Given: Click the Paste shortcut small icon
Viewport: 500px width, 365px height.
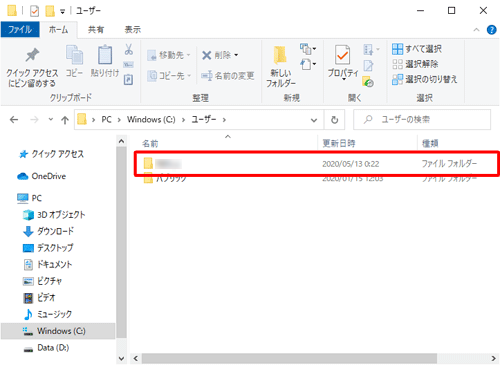Looking at the screenshot, I should [129, 80].
